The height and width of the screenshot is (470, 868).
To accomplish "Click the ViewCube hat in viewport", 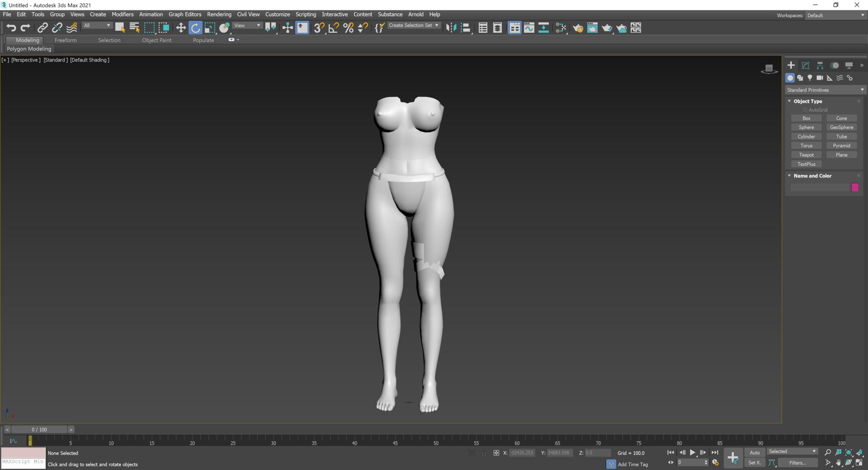I will [769, 69].
